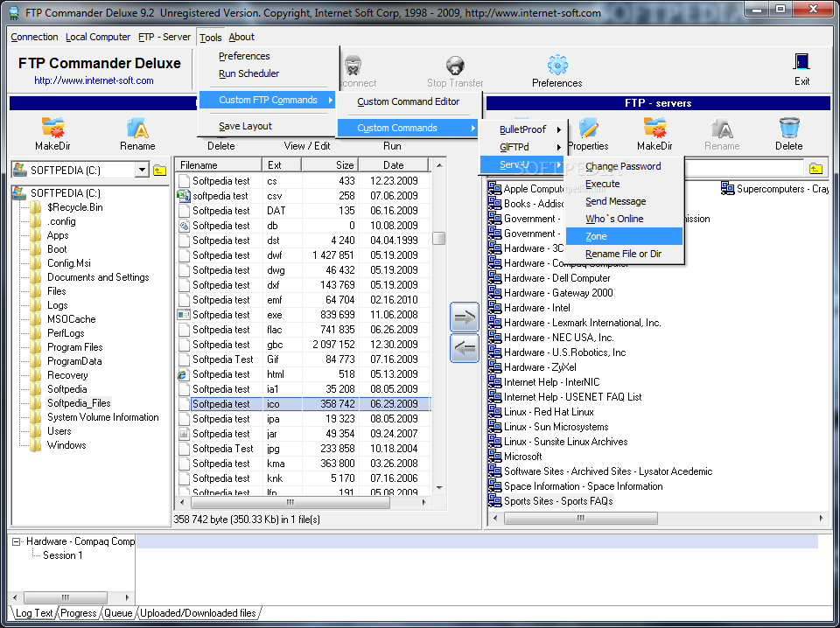The image size is (840, 628).
Task: Click the file list horizontal scrollbar thumb
Action: (x=290, y=502)
